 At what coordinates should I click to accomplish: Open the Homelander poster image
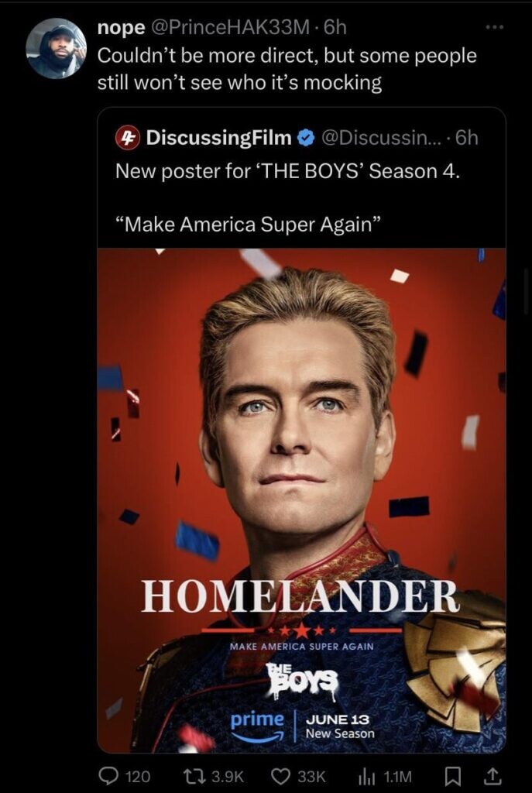(x=301, y=500)
